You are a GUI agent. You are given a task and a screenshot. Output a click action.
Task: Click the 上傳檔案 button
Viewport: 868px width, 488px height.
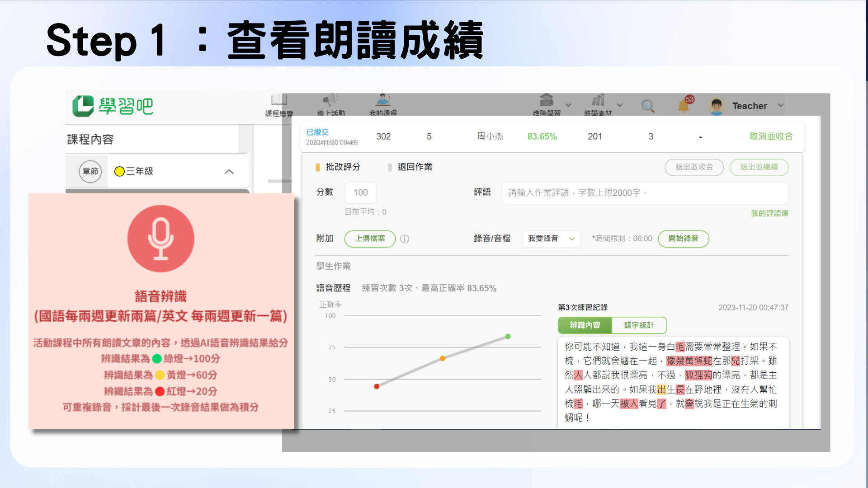[x=370, y=239]
